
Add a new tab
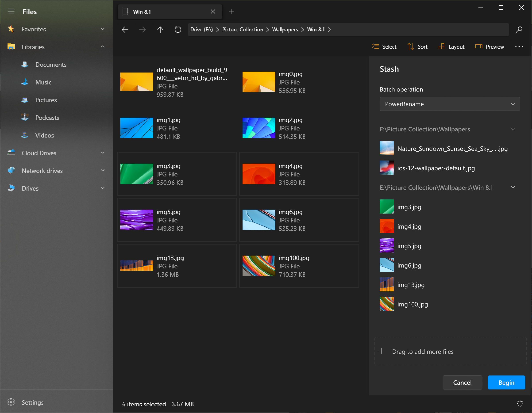[x=232, y=12]
